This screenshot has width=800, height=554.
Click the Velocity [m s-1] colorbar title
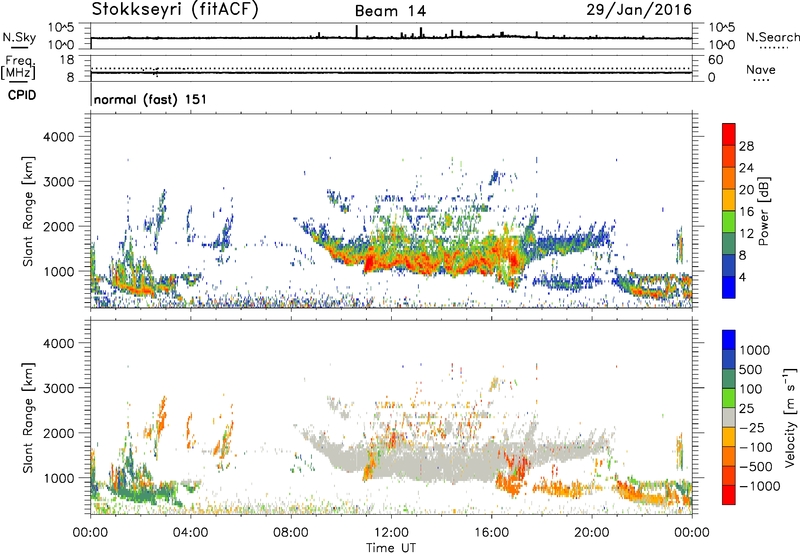790,417
